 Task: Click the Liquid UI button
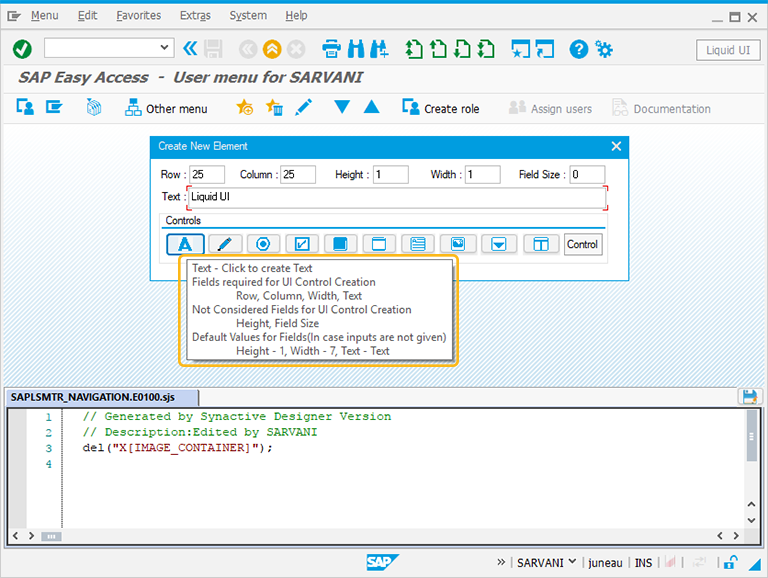coord(728,50)
